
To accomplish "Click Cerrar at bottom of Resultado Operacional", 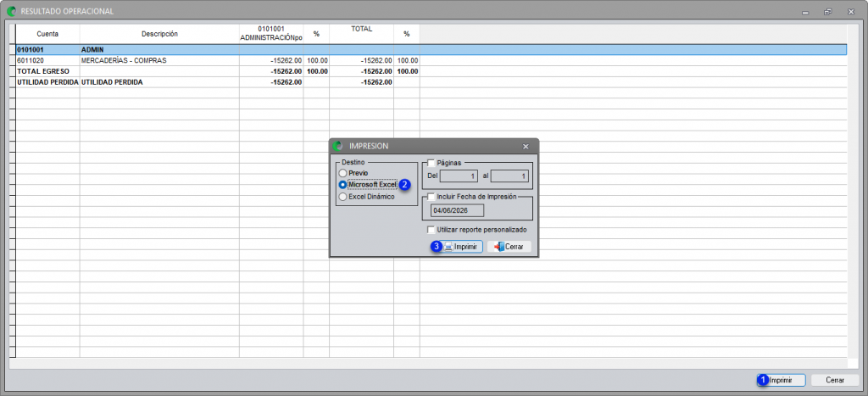I will pyautogui.click(x=835, y=381).
